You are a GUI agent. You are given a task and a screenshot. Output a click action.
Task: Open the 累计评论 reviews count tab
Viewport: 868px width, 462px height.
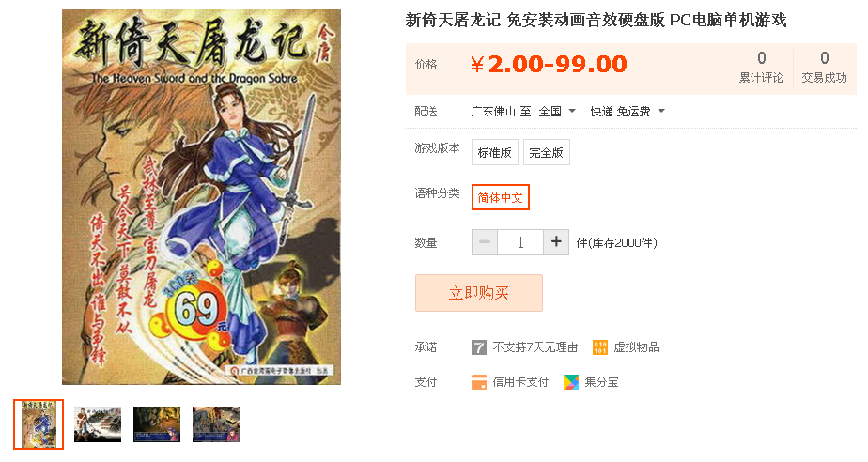pos(761,68)
